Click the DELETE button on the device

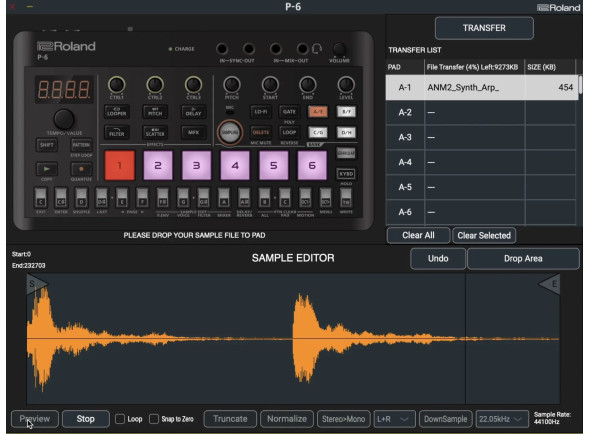pyautogui.click(x=261, y=132)
